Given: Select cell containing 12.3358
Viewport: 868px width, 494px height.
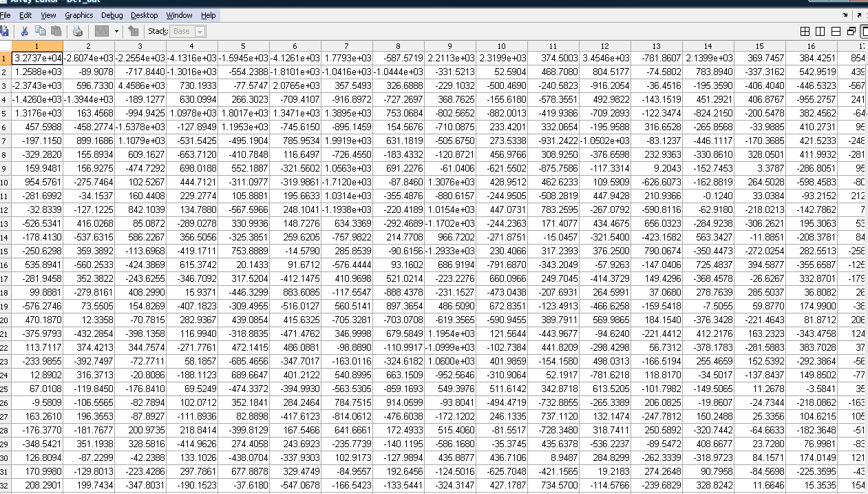Looking at the screenshot, I should [89, 320].
